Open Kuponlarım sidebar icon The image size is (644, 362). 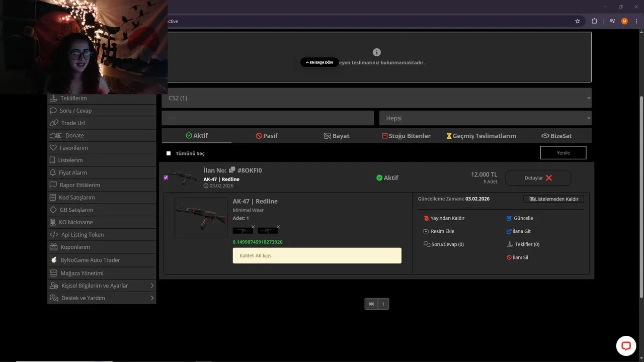[x=54, y=247]
